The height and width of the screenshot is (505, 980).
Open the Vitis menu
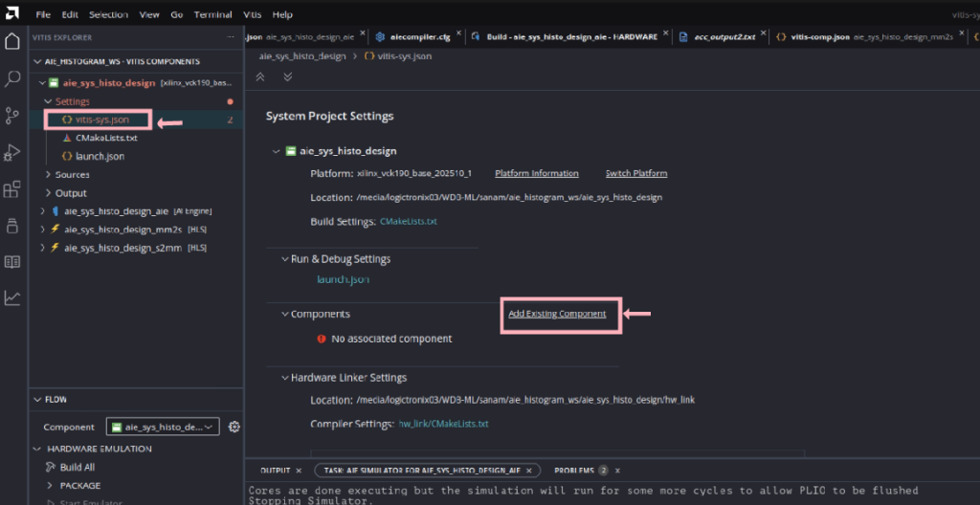point(253,14)
